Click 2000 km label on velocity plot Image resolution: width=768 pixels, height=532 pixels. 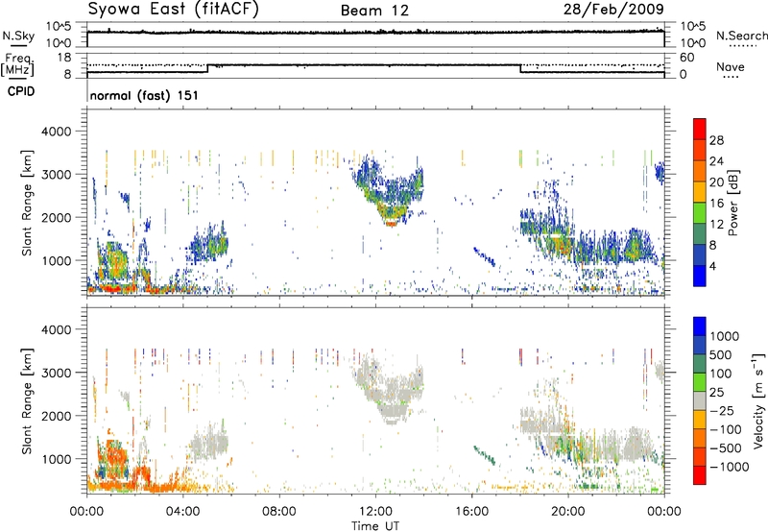[57, 416]
